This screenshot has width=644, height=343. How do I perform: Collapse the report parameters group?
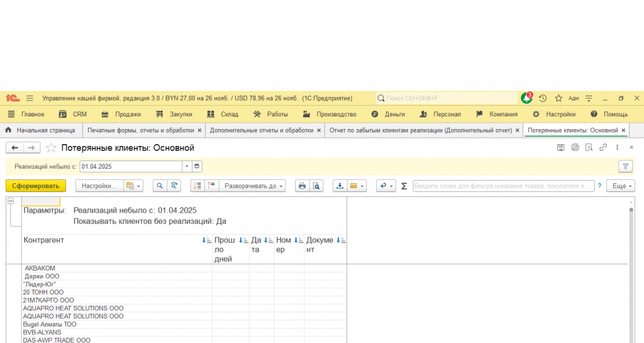[11, 201]
